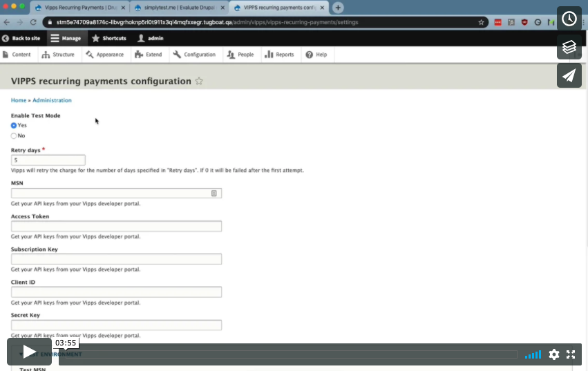Add page to shortcuts with star icon
Viewport: 588px width, 371px height.
pyautogui.click(x=199, y=81)
